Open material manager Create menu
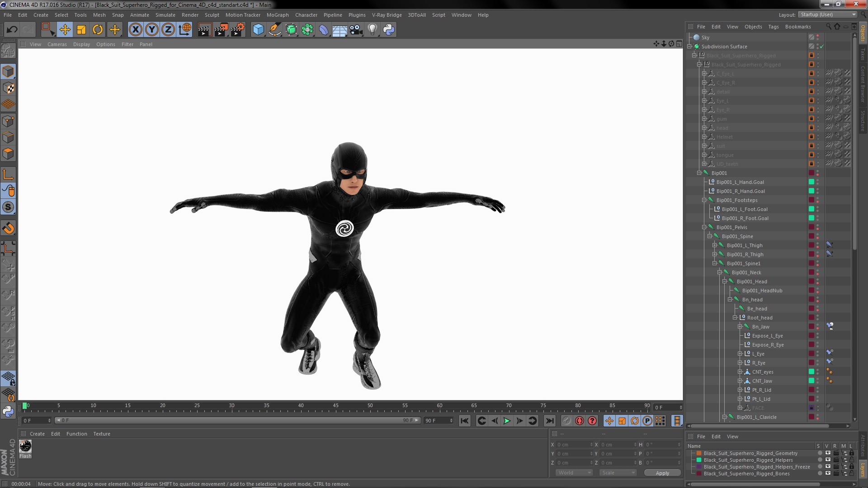Viewport: 868px width, 488px height. (x=37, y=434)
